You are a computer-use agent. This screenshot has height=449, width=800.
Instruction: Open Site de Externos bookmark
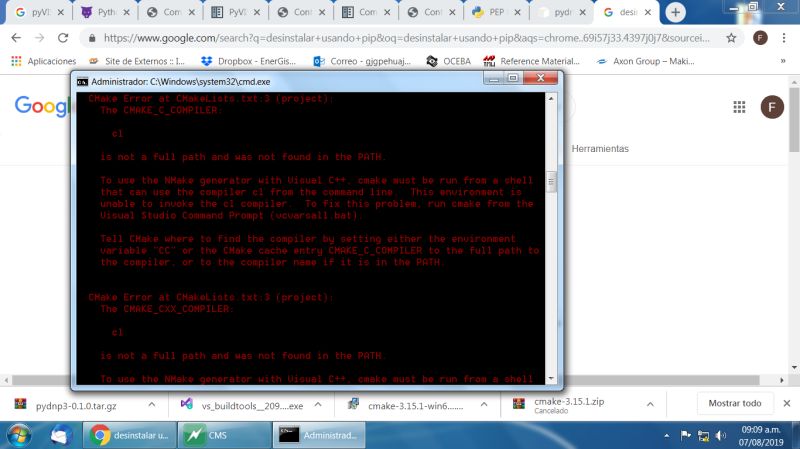137,61
